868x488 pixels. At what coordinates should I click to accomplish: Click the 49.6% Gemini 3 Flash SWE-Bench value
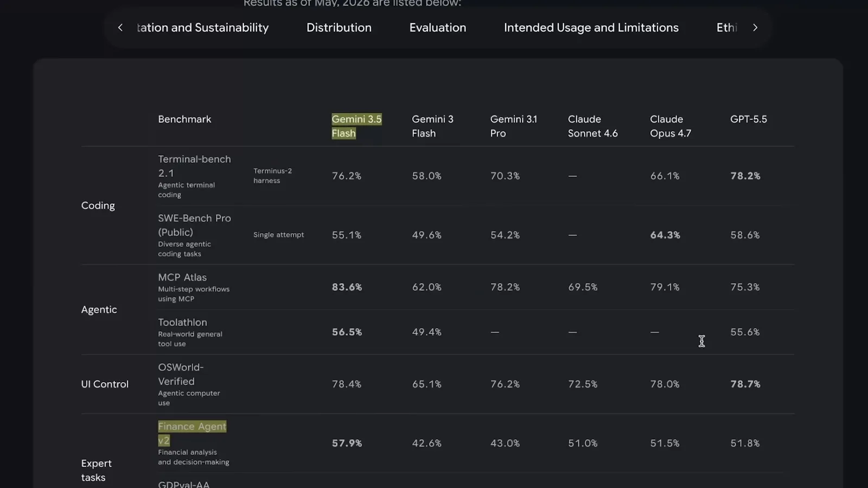click(426, 235)
